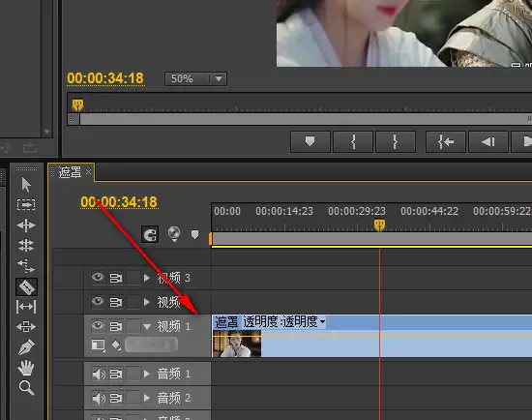This screenshot has height=420, width=532.
Task: Select the Zoom magnifier tool
Action: click(x=26, y=388)
